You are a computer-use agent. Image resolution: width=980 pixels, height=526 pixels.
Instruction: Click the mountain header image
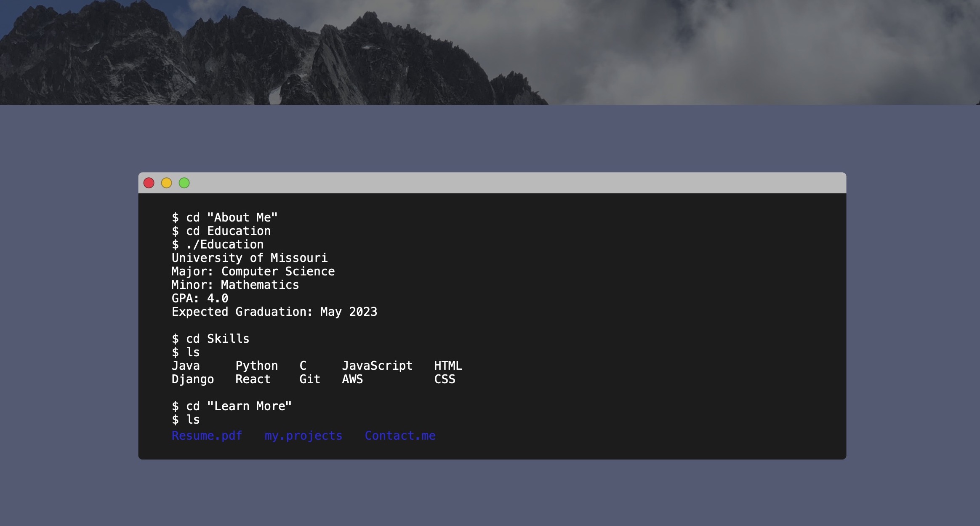tap(490, 52)
